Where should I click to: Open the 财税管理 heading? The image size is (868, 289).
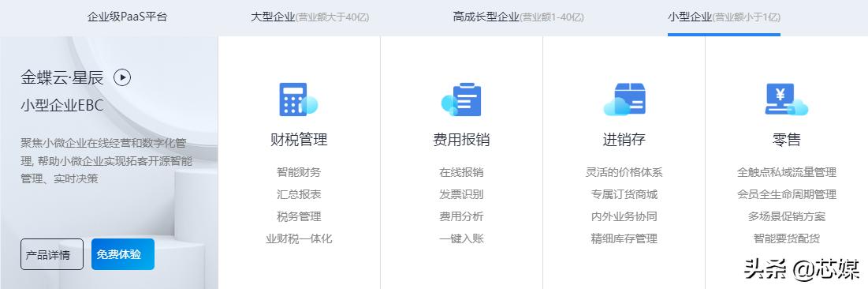(299, 139)
